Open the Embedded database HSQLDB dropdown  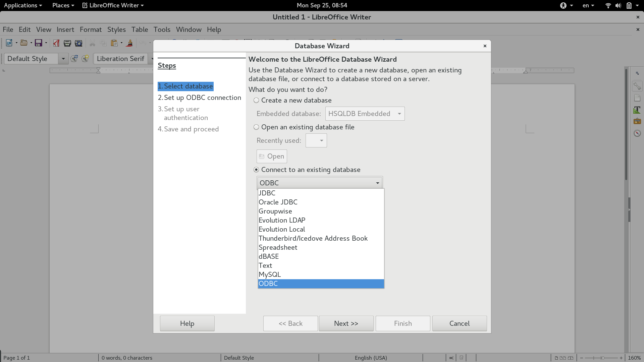[x=365, y=114]
